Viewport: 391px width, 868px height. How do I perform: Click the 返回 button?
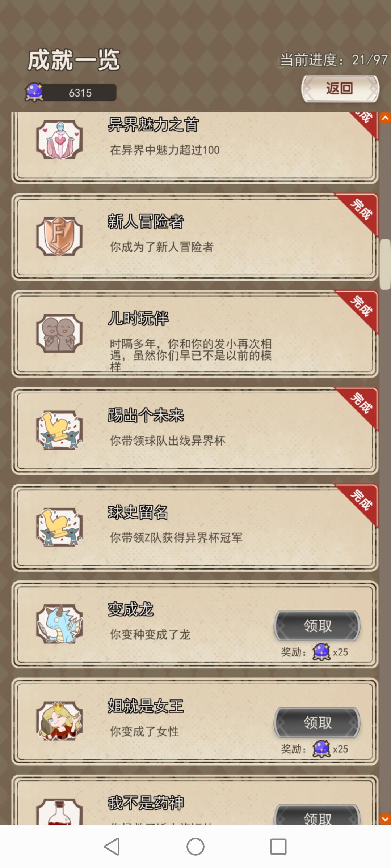340,89
